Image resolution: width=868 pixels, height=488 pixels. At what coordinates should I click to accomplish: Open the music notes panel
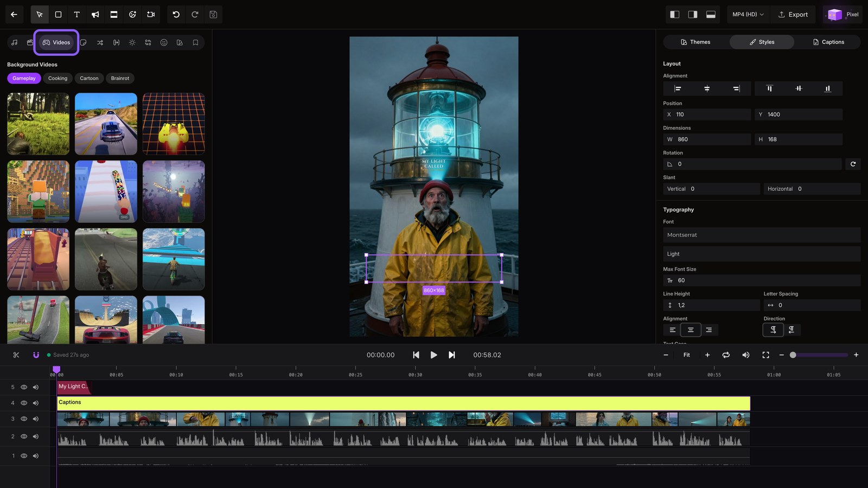[x=15, y=42]
